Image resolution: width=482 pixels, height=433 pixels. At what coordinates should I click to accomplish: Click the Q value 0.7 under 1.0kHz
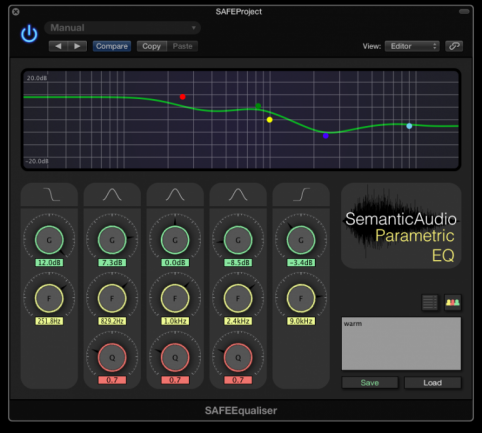[x=175, y=380]
